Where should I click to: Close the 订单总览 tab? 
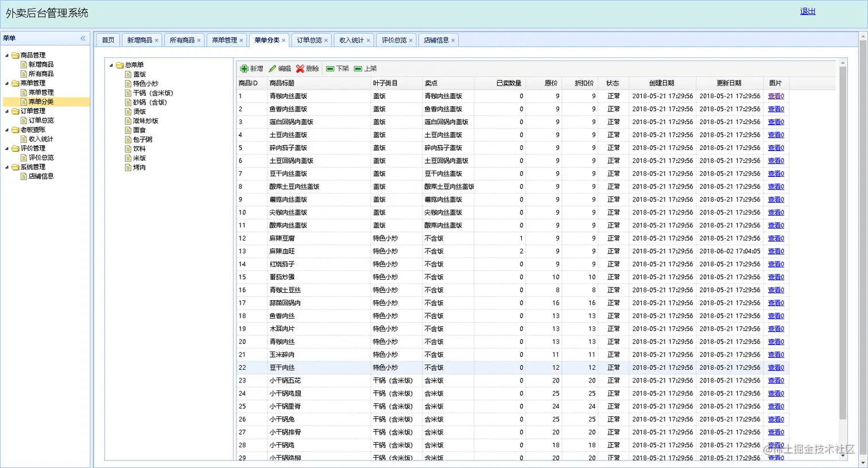326,40
